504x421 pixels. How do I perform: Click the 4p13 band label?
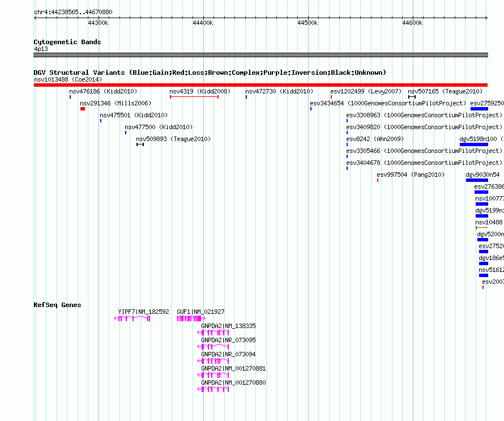pyautogui.click(x=41, y=49)
